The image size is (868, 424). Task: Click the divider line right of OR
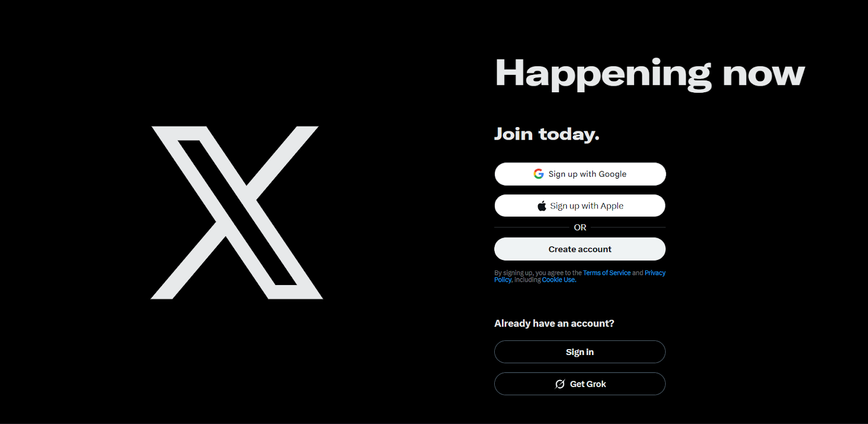628,227
